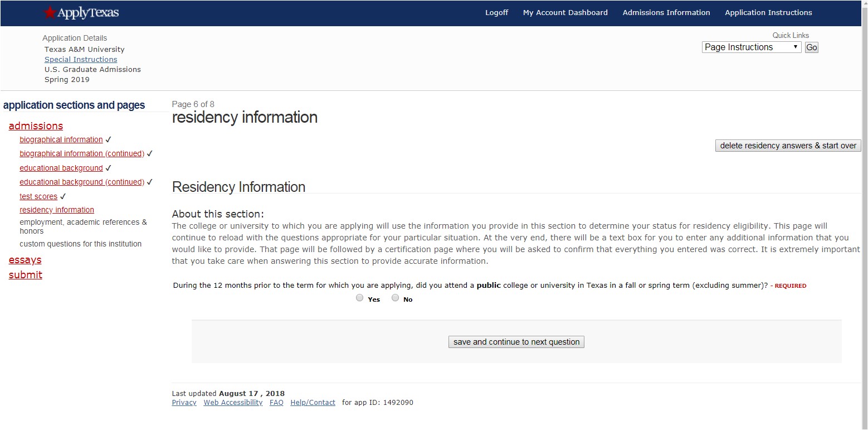Logoff from the application
The image size is (868, 430).
coord(496,12)
